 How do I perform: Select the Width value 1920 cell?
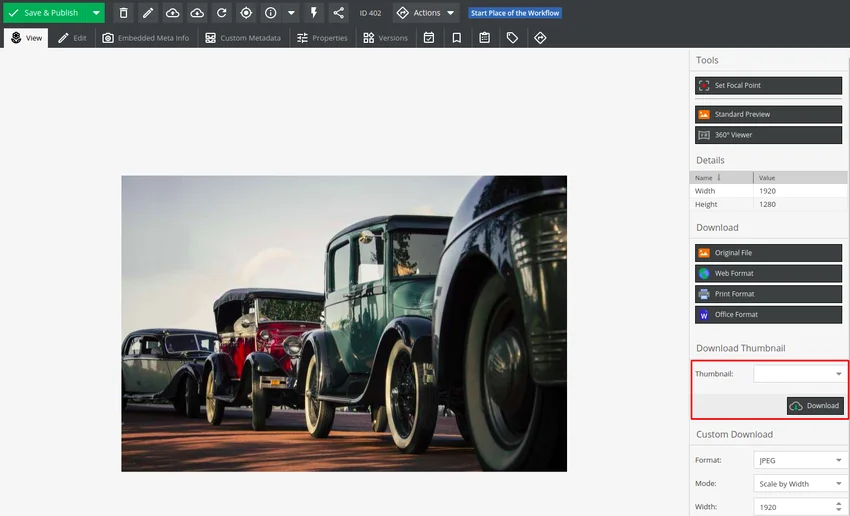pyautogui.click(x=800, y=191)
